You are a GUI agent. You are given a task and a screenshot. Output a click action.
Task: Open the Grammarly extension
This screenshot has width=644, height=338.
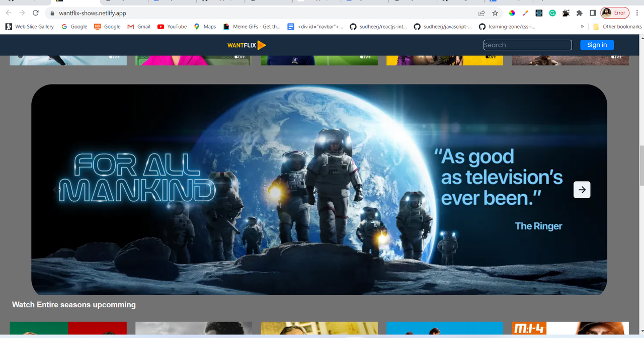[x=552, y=13]
